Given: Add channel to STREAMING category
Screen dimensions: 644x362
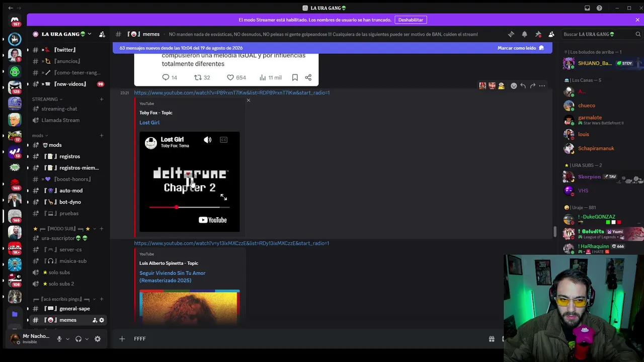Looking at the screenshot, I should (102, 99).
